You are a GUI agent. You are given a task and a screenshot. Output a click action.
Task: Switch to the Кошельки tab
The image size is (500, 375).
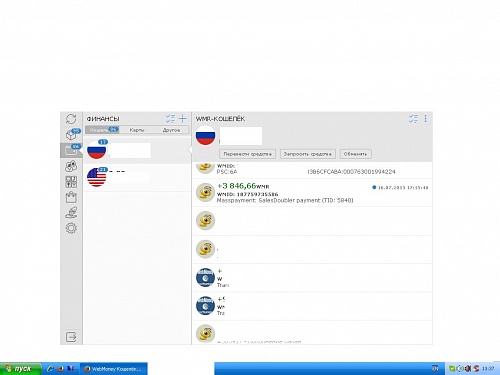(102, 130)
